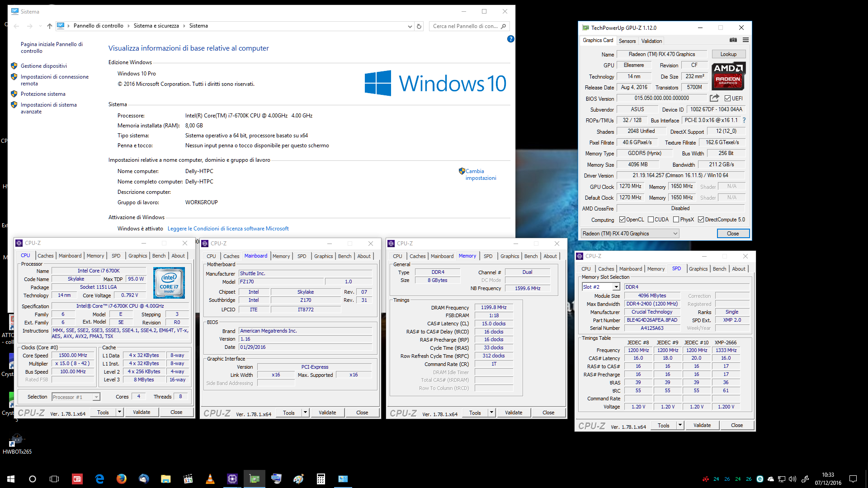This screenshot has height=488, width=868.
Task: Open the Windows Start menu
Action: coord(11,479)
